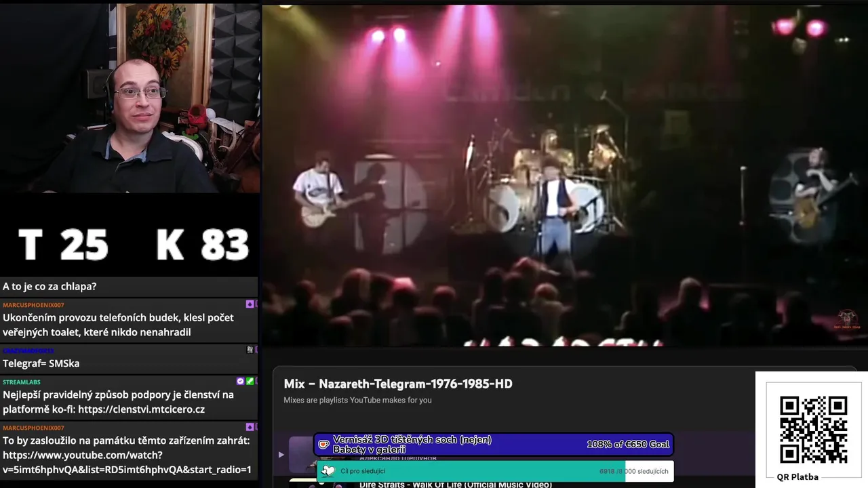
Task: Click the 'QR Platba' caption
Action: pos(797,476)
